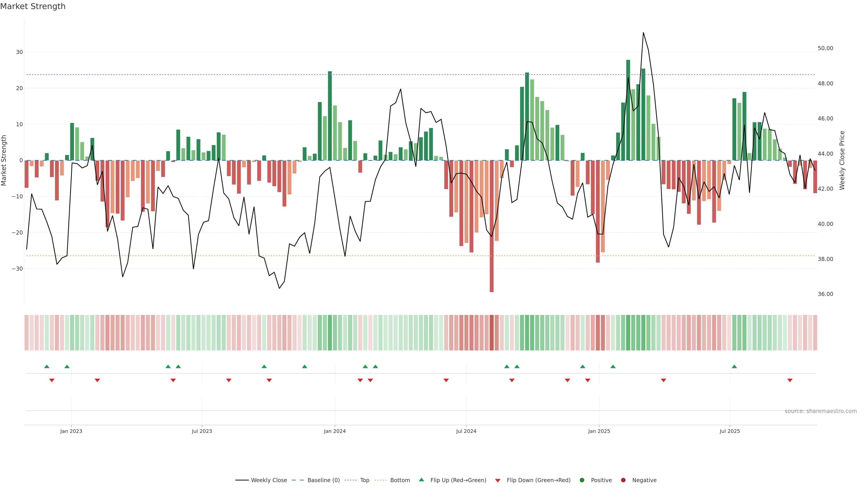868x488 pixels.
Task: Click the Jul 2025 x-axis label
Action: (x=729, y=431)
